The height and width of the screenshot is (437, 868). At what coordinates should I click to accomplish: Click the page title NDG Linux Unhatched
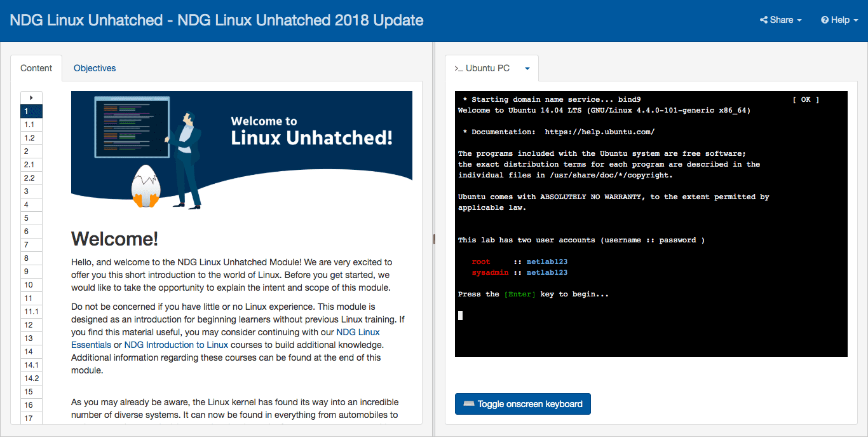point(217,20)
